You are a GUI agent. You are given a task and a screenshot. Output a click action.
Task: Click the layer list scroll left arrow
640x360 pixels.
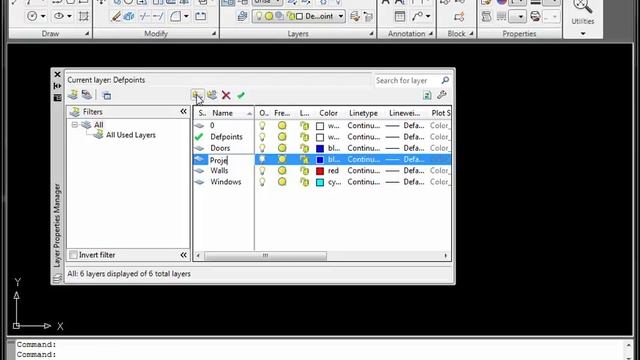tap(198, 256)
